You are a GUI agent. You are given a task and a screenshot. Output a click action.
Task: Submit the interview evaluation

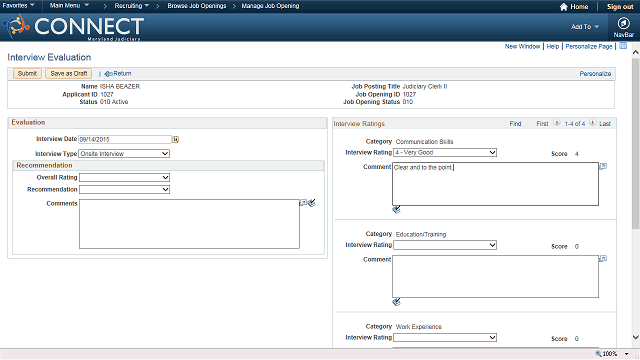27,73
